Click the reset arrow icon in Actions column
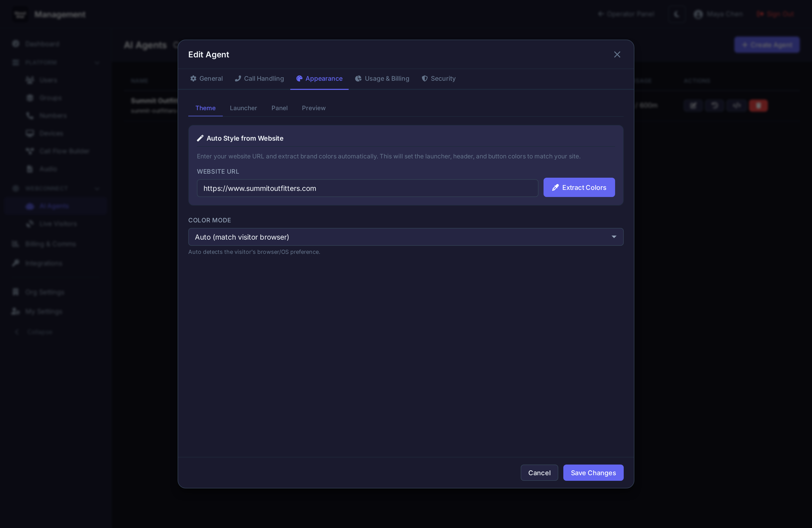812x528 pixels. [x=715, y=105]
